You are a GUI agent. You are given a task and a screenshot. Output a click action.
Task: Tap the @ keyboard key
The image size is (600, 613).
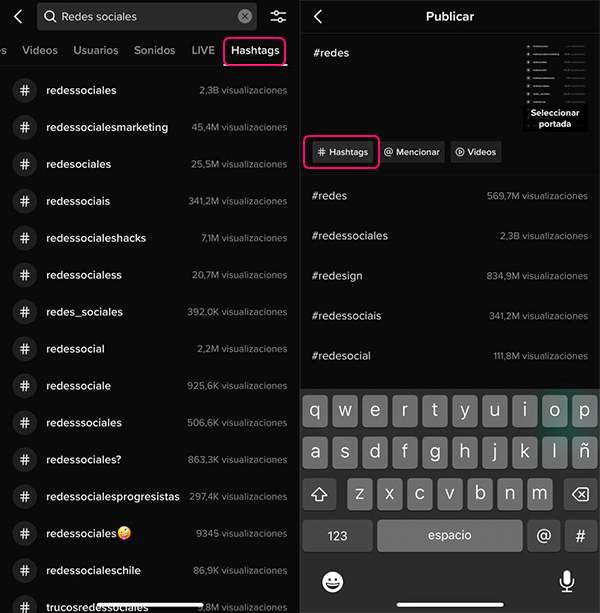click(543, 536)
